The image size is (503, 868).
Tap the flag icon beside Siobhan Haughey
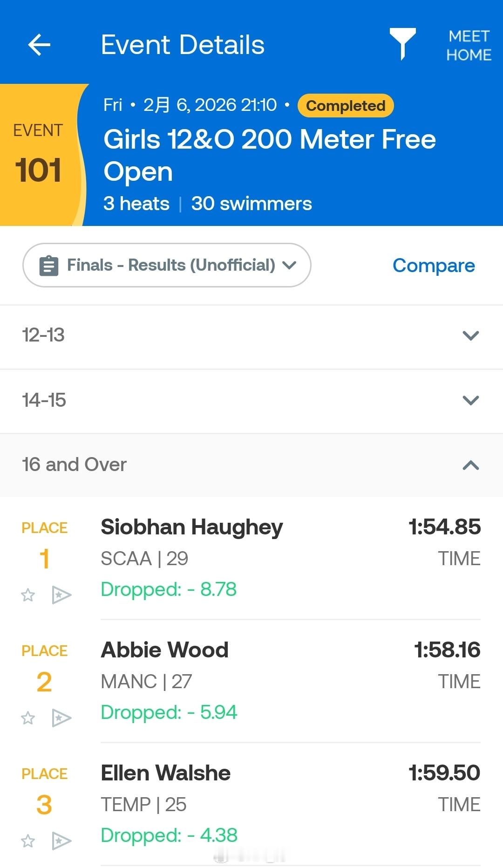(61, 595)
